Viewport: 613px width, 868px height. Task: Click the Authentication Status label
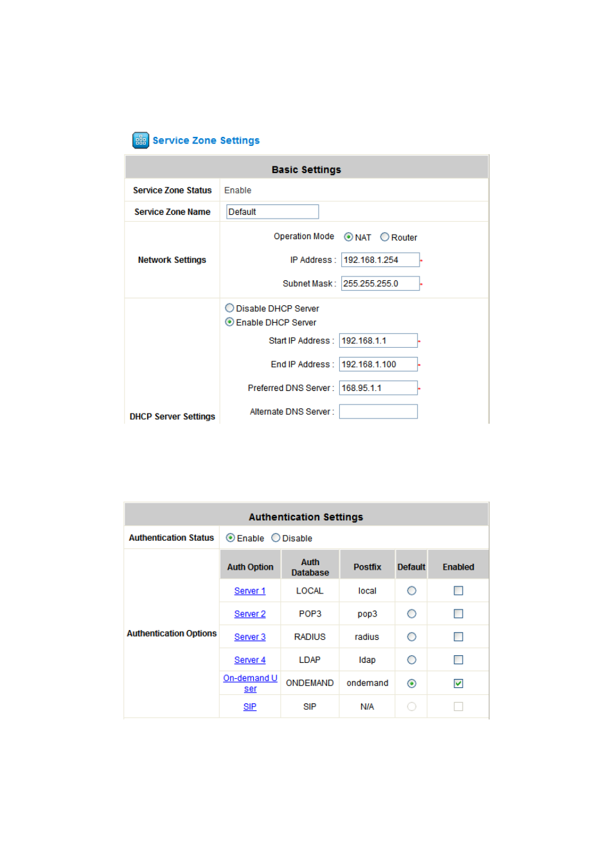click(172, 538)
